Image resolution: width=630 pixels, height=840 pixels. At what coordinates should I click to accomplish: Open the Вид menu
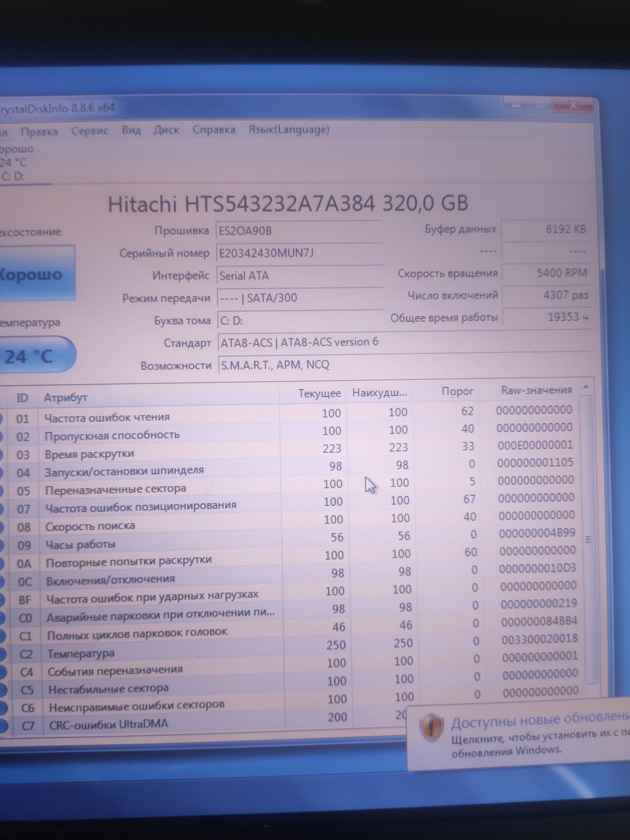(x=131, y=130)
